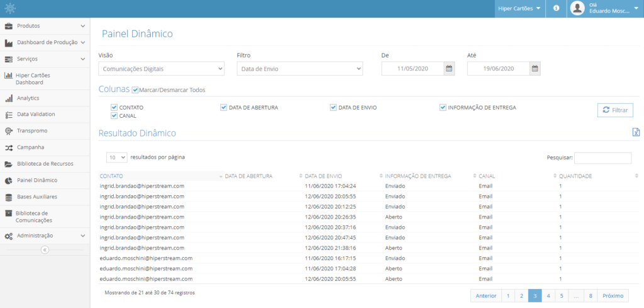Click the Serviços sidebar icon
This screenshot has width=644, height=308.
point(9,59)
